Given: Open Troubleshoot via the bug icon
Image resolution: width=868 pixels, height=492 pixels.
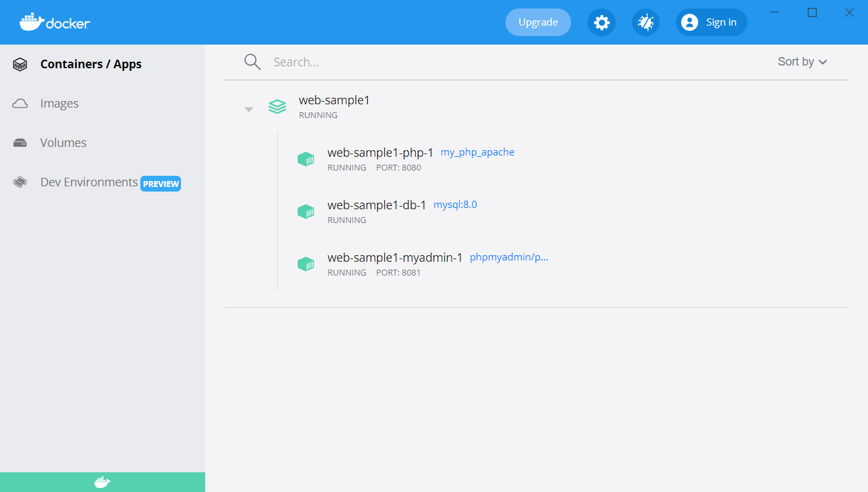Looking at the screenshot, I should coord(646,22).
